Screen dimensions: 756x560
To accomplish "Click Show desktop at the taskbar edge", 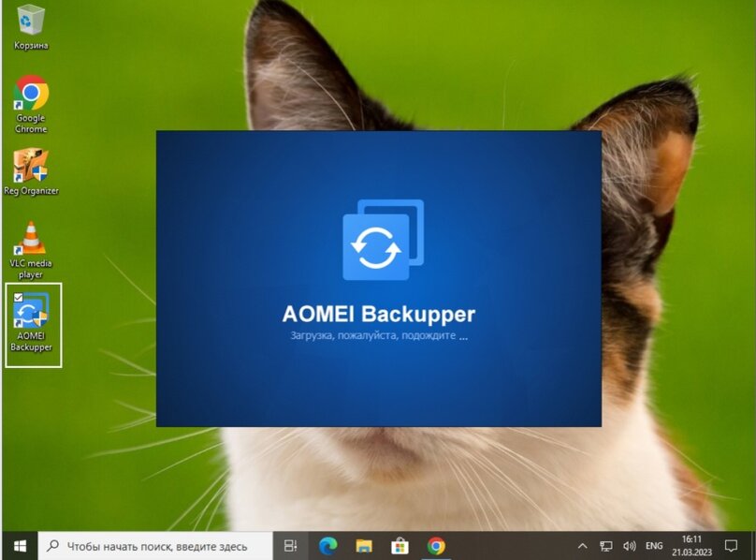I will coord(753,546).
